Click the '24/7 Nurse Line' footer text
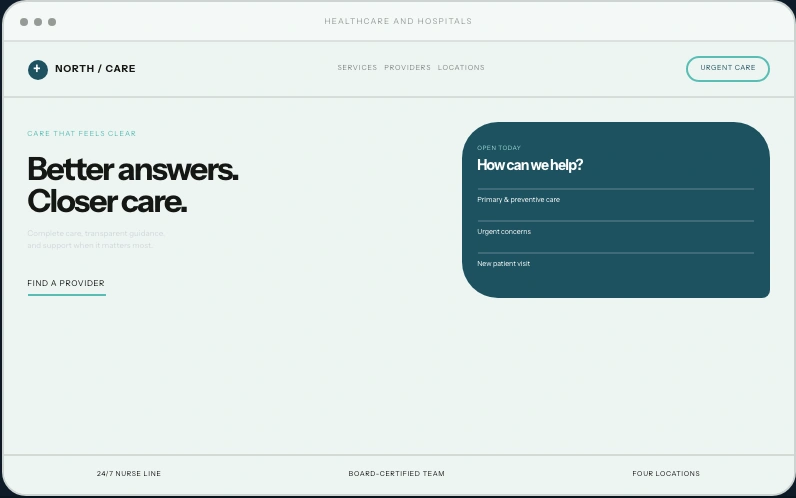Viewport: 796px width, 498px height. coord(129,474)
